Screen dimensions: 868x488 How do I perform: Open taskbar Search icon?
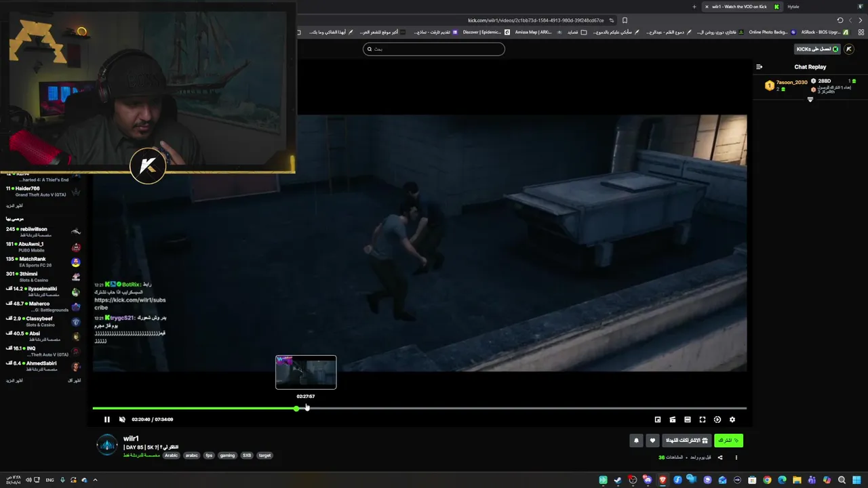coord(842,480)
